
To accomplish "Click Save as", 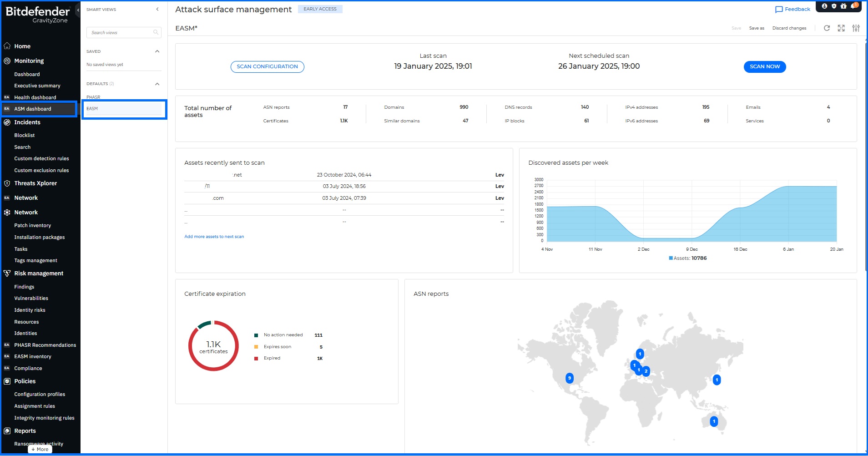I will click(757, 28).
